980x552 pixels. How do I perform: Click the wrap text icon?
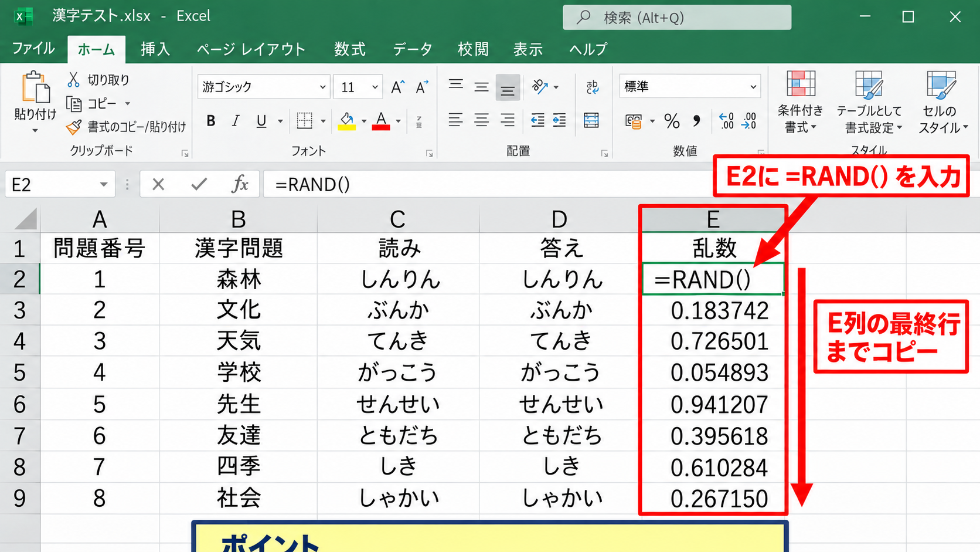click(x=592, y=87)
